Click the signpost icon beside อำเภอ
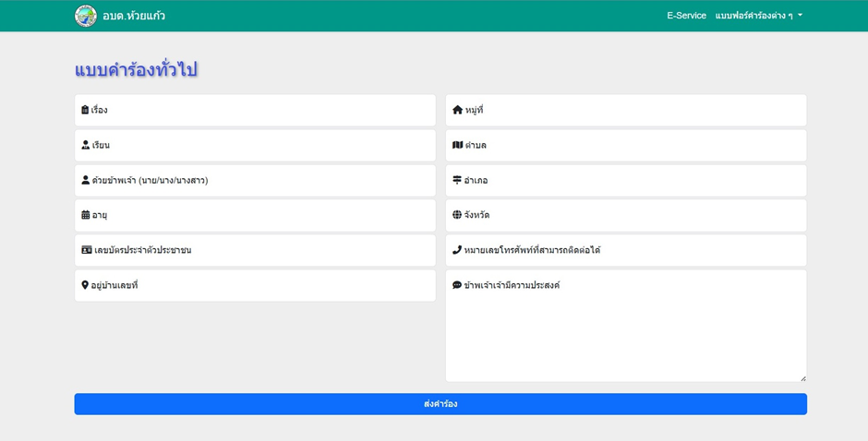 (457, 180)
